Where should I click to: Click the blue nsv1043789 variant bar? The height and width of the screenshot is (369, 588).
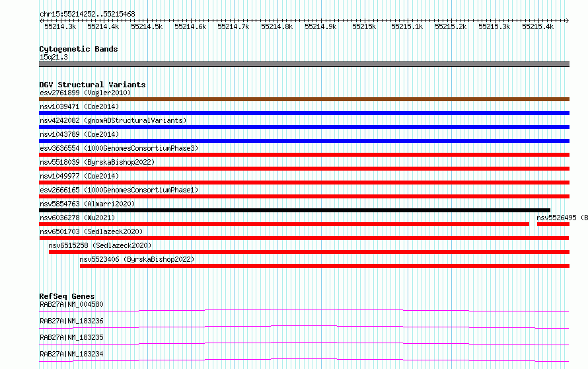304,141
